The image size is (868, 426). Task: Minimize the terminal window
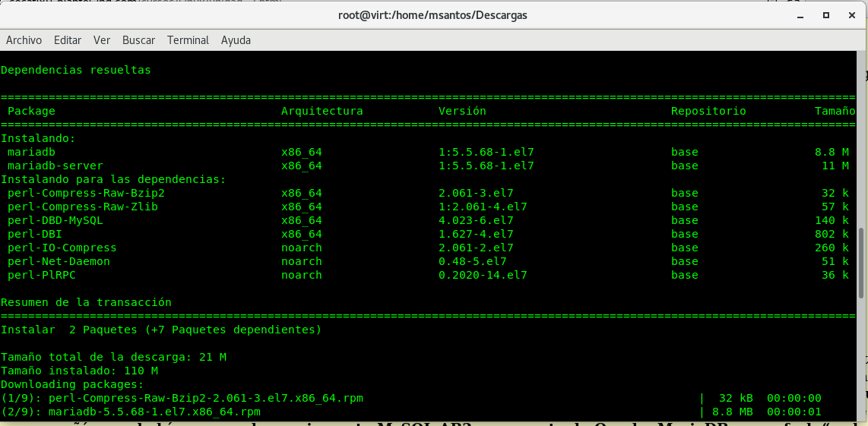(797, 15)
